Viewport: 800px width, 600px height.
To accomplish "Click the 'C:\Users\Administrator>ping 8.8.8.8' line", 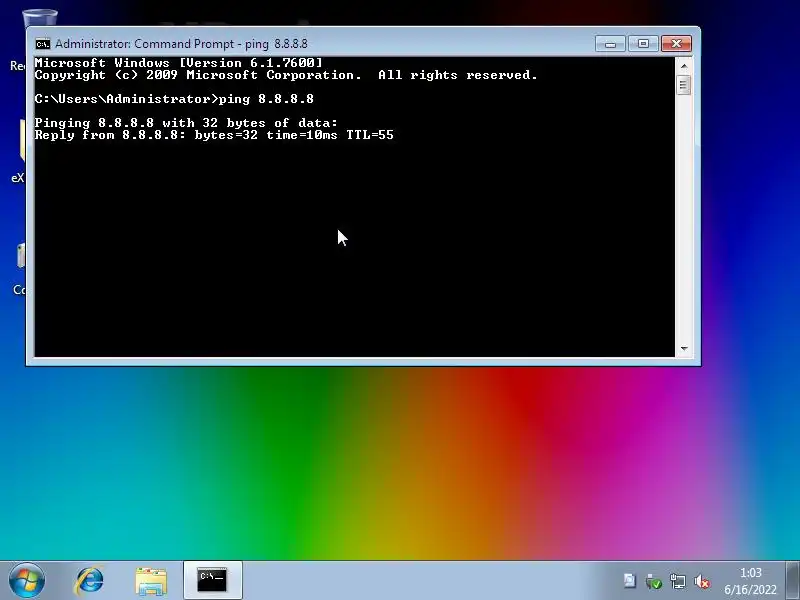I will click(174, 99).
